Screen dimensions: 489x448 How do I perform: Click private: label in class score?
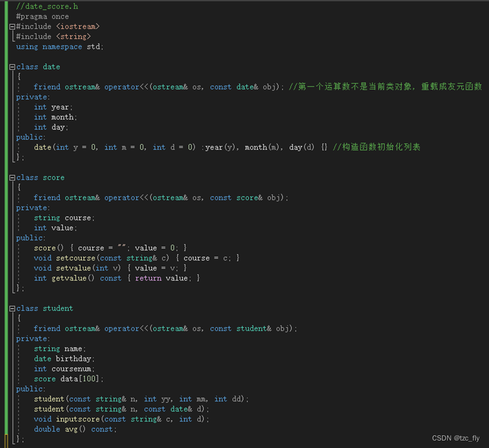click(x=33, y=208)
